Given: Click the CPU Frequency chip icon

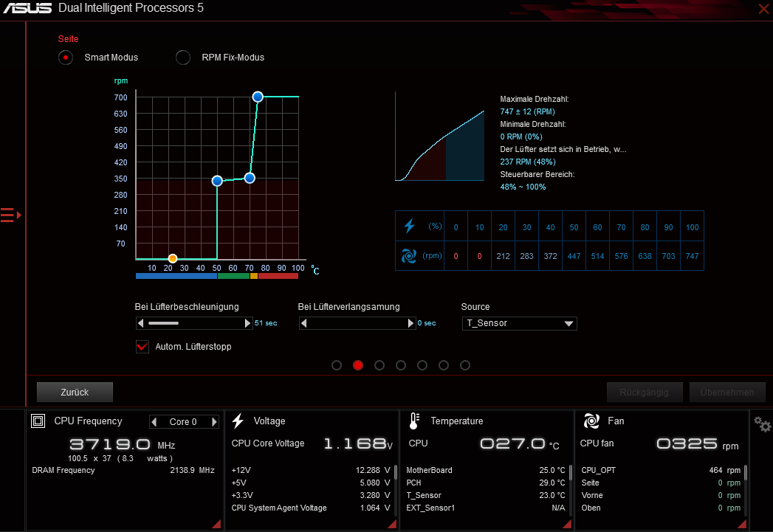Looking at the screenshot, I should click(38, 421).
